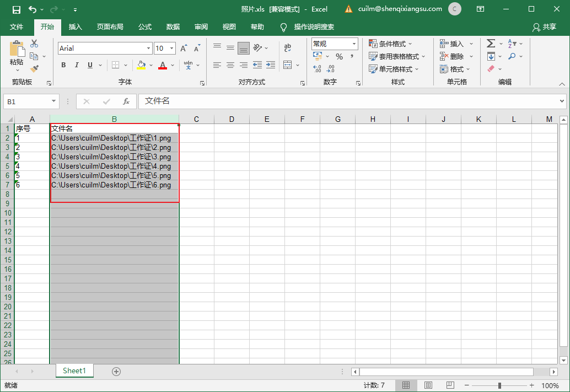Click the AutoSum sigma icon

(x=491, y=44)
